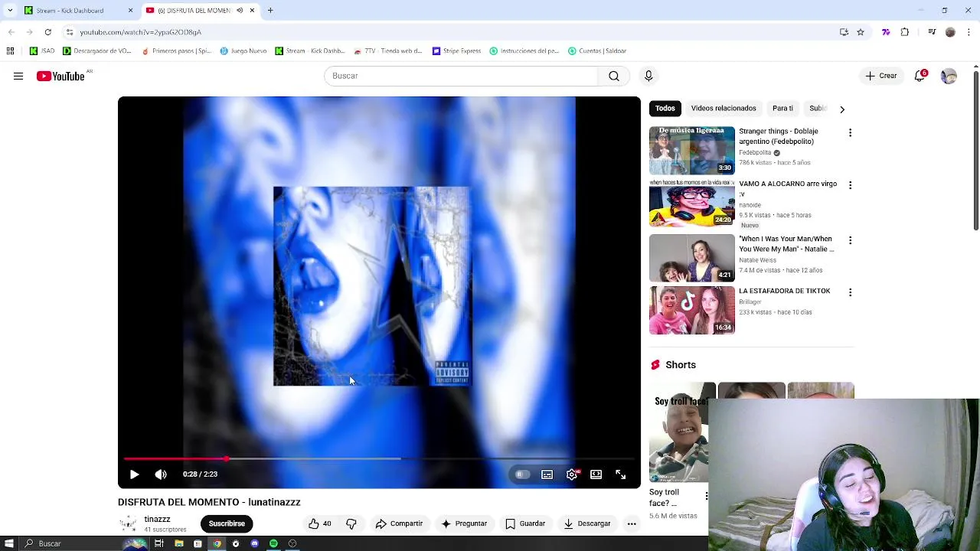Mute the YouTube tab audio icon

pos(240,10)
